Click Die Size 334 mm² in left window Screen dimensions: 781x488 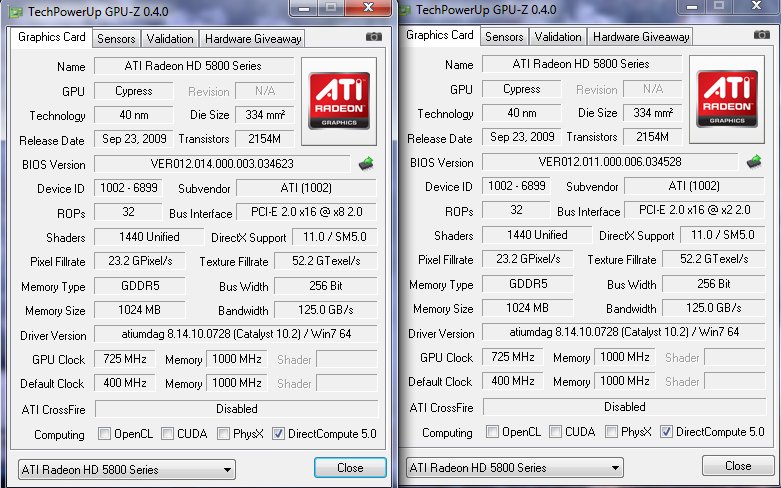click(264, 115)
